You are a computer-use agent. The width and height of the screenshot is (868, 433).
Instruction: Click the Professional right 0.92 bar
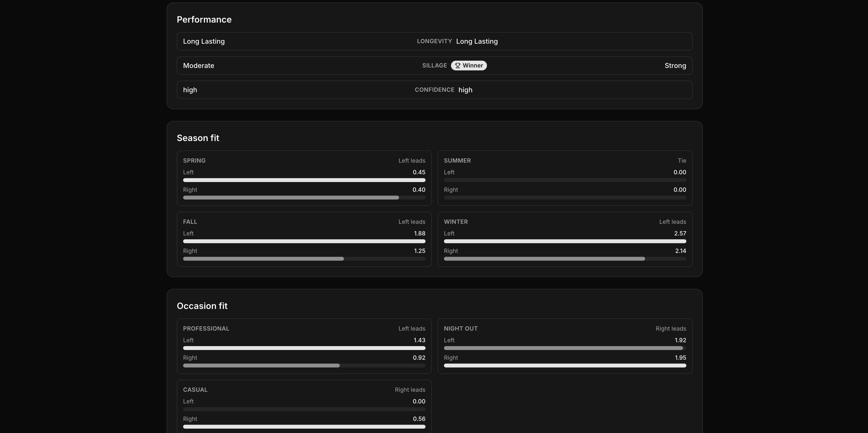tap(261, 366)
